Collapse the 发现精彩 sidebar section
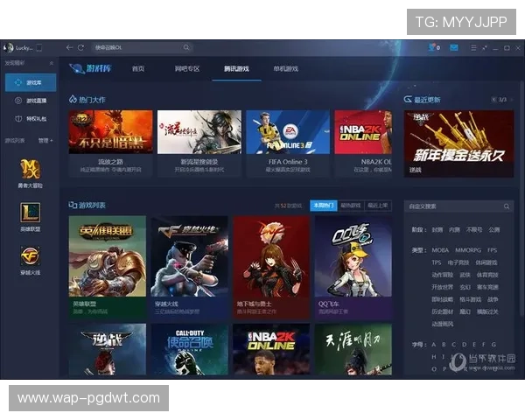This screenshot has width=525, height=420. [51, 64]
